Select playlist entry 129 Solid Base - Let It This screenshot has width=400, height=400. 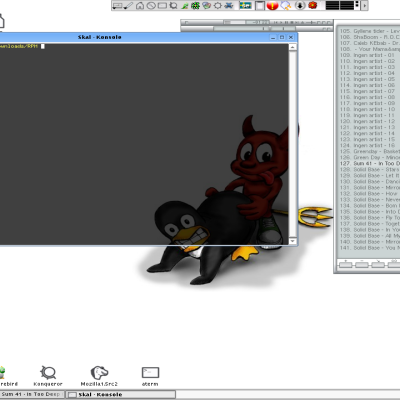[369, 175]
